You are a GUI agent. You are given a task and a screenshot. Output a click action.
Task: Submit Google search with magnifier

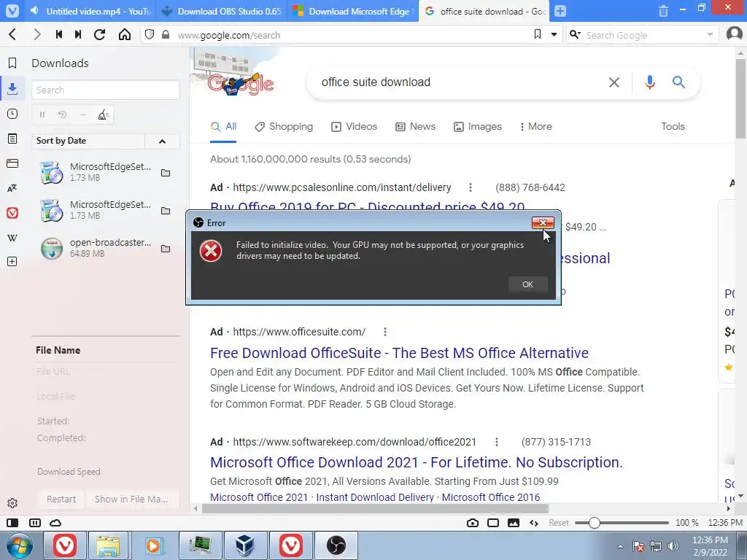(x=679, y=82)
